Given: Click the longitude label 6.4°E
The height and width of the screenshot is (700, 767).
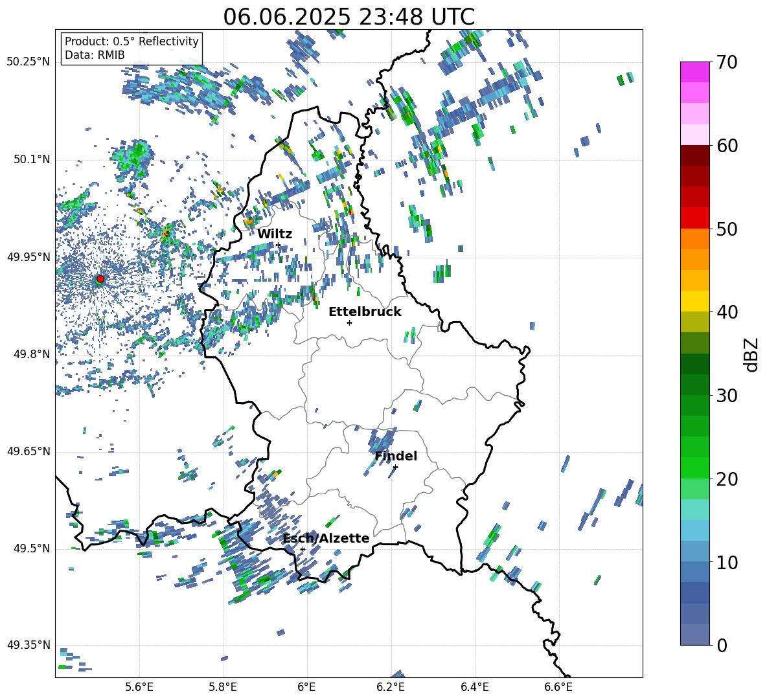Looking at the screenshot, I should coord(474,687).
